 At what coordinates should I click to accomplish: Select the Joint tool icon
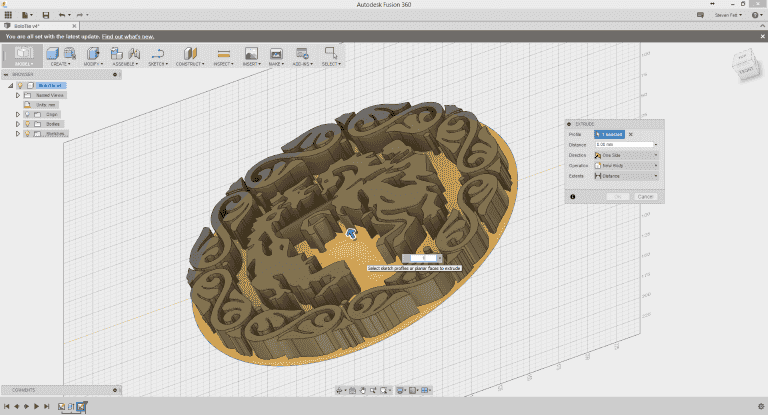(x=134, y=53)
